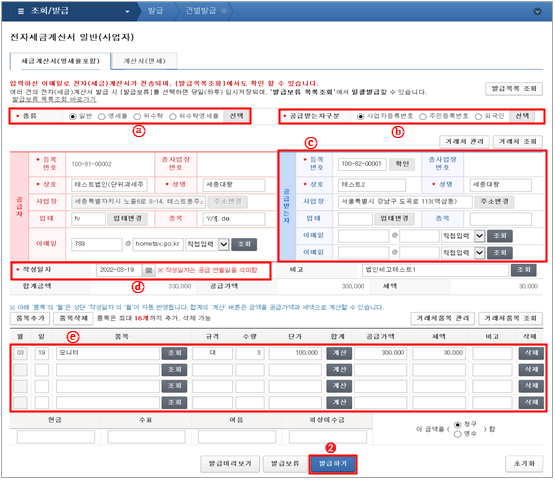Click 발급목록 조회 button
555x480 pixels.
(x=514, y=89)
